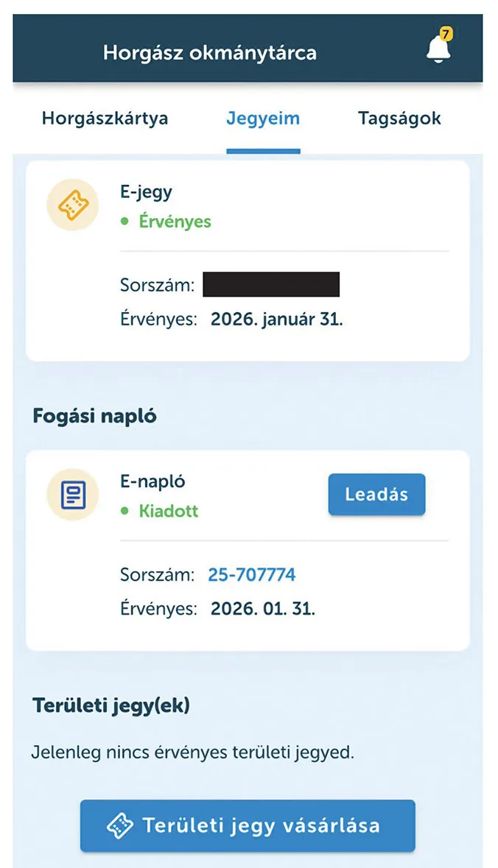Click the ticket icon inside the purchase button
This screenshot has width=498, height=868.
[120, 825]
